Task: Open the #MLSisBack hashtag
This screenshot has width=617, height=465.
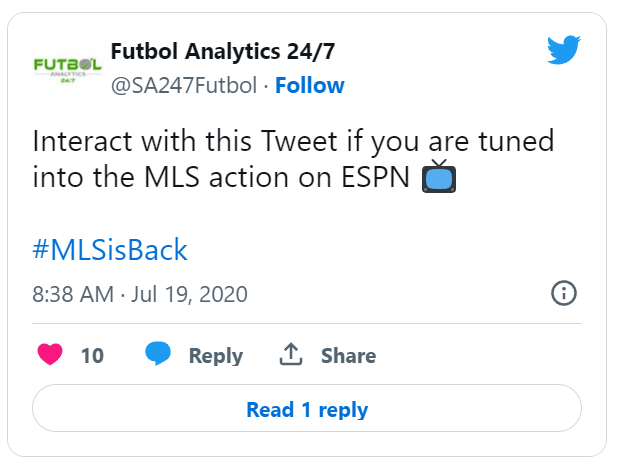Action: click(x=110, y=249)
